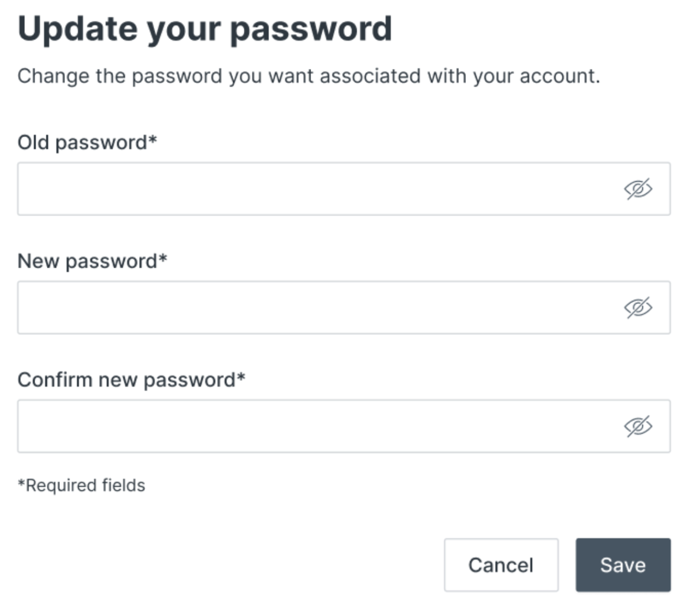Image resolution: width=694 pixels, height=616 pixels.
Task: Click the "Old password*" field label
Action: (87, 143)
